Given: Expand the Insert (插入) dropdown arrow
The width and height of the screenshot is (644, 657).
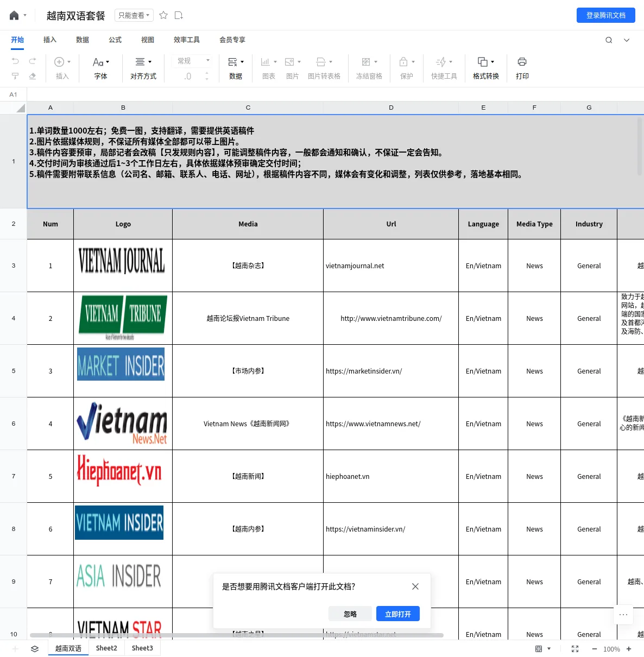Looking at the screenshot, I should coord(69,62).
